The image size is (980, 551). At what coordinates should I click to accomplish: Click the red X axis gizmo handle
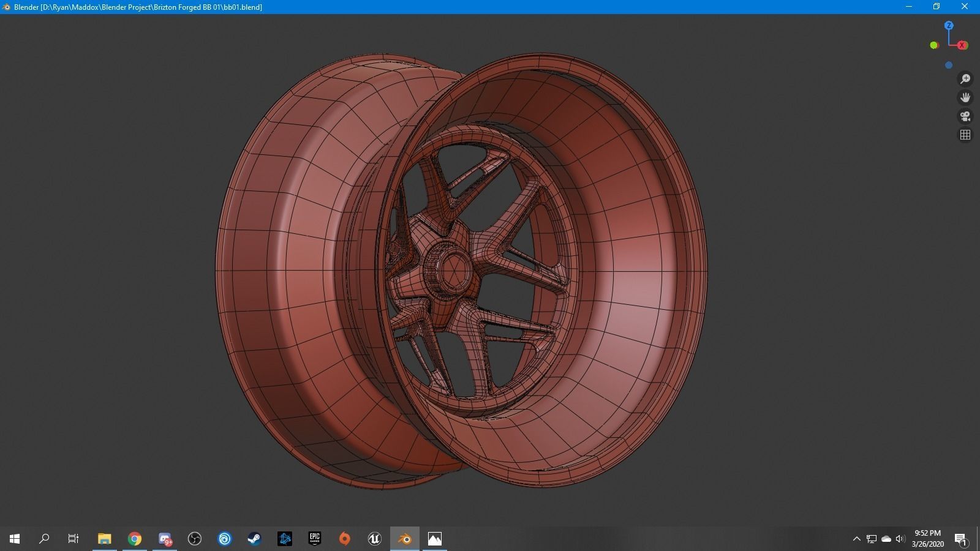click(962, 45)
